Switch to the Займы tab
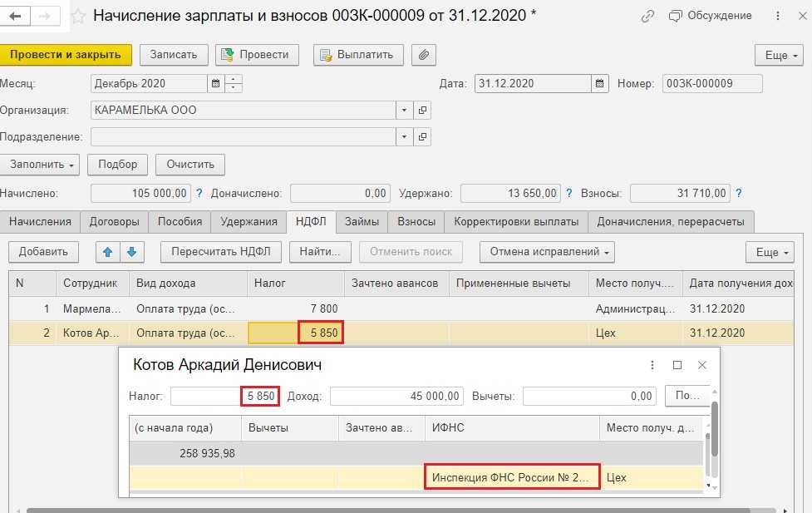812x513 pixels. (x=362, y=222)
